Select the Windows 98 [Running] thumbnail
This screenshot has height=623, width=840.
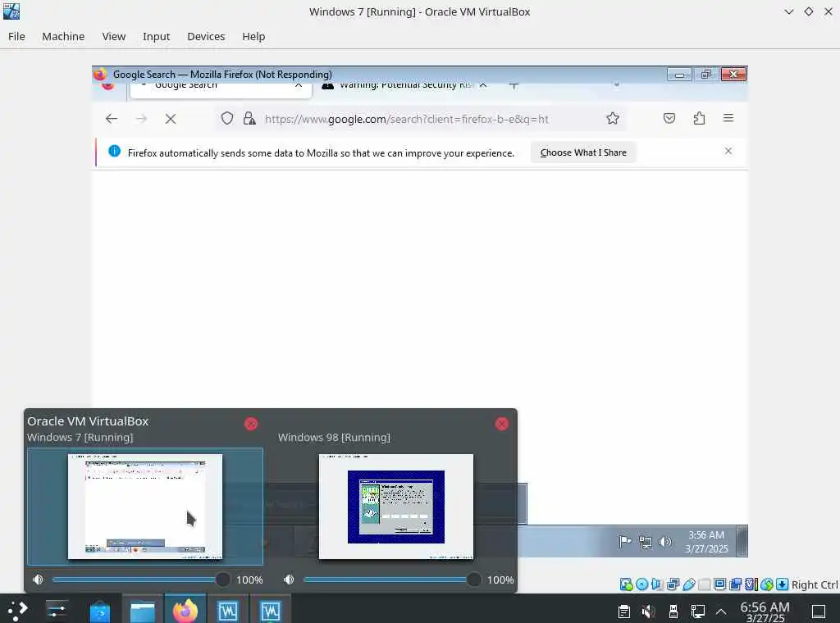tap(396, 507)
